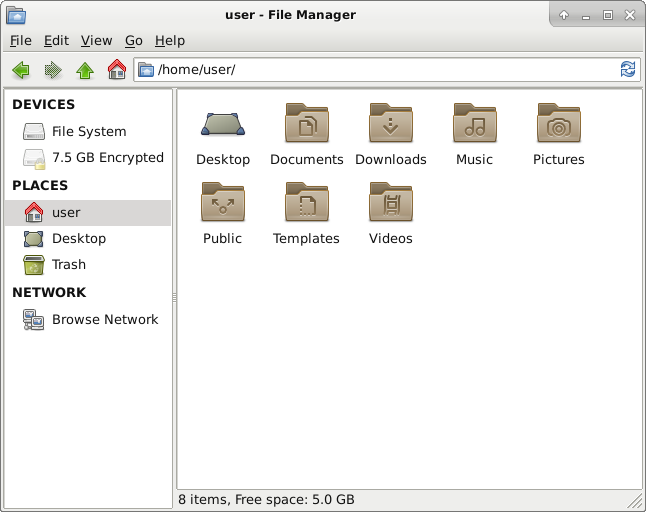Minimize the File Manager window
646x512 pixels.
586,16
